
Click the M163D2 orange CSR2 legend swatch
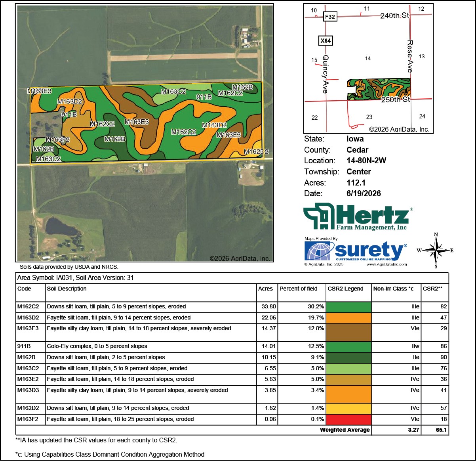349,318
